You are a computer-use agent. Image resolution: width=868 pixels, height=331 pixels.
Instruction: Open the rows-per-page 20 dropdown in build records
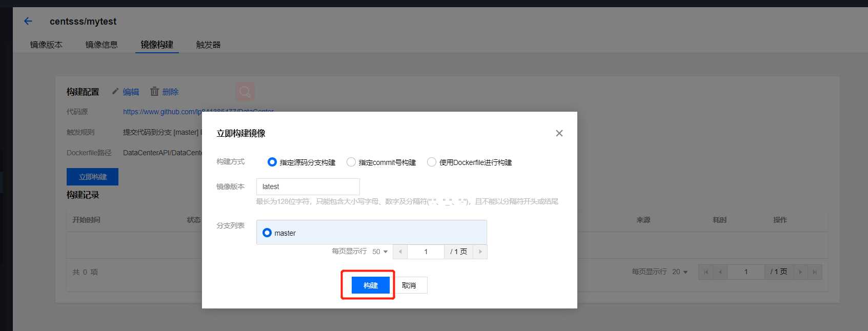point(680,272)
